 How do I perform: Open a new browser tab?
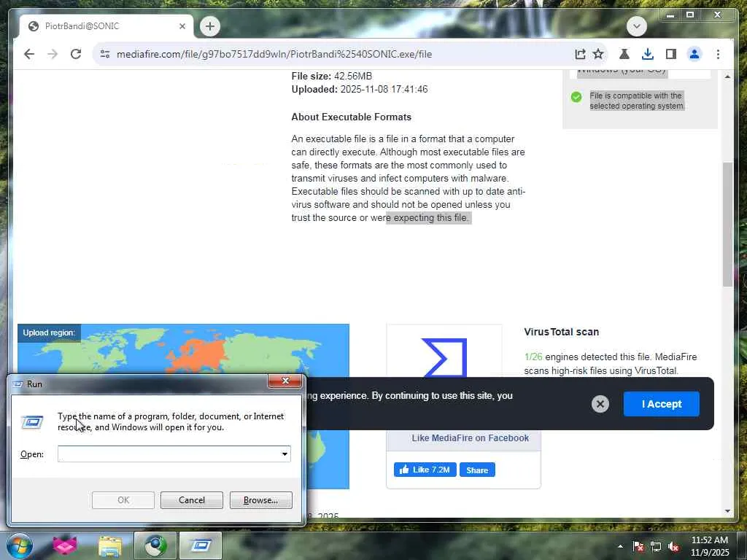[x=210, y=26]
